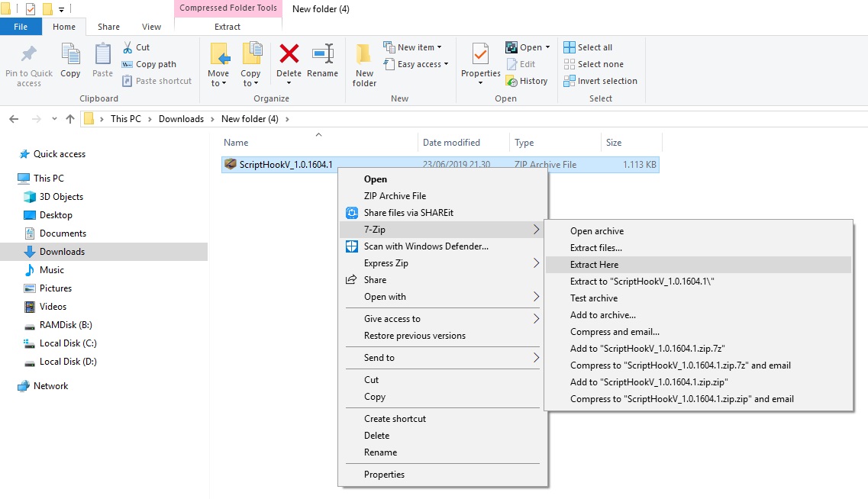Click the Copy ribbon icon
Image resolution: width=868 pixels, height=499 pixels.
point(70,54)
